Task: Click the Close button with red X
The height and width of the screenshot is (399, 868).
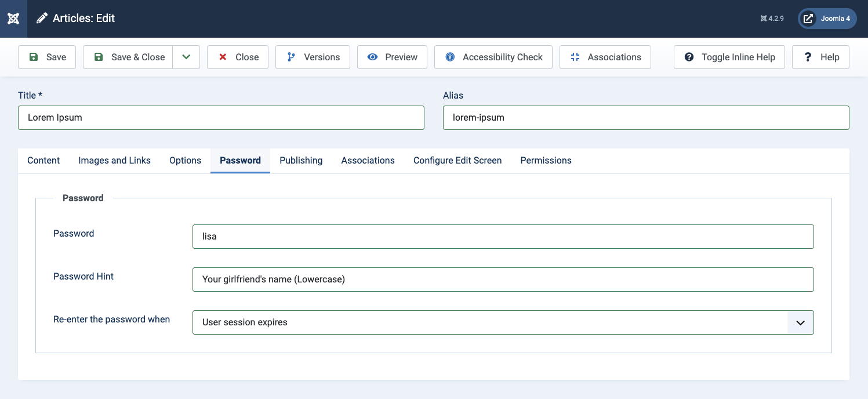Action: point(238,57)
